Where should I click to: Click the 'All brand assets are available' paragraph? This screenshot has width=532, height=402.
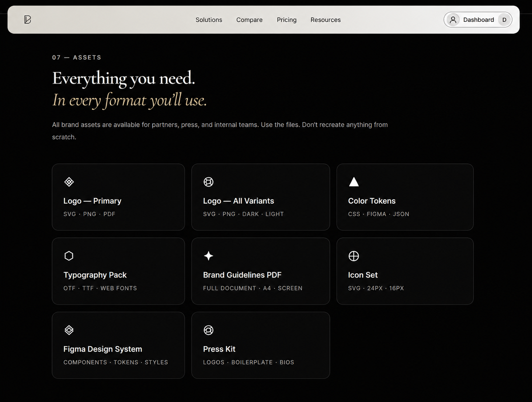pos(220,131)
